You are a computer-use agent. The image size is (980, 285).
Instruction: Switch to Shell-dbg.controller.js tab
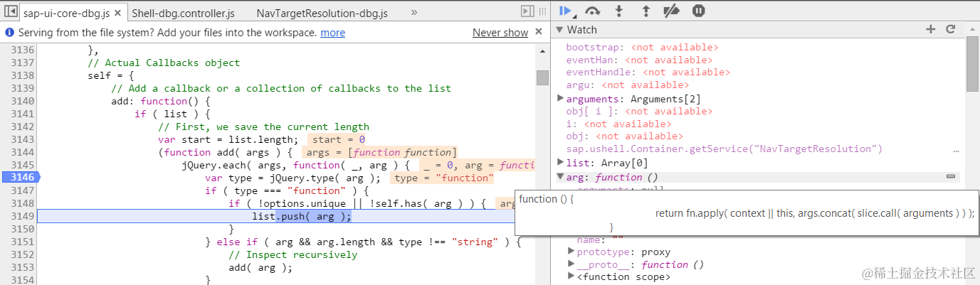click(x=183, y=13)
